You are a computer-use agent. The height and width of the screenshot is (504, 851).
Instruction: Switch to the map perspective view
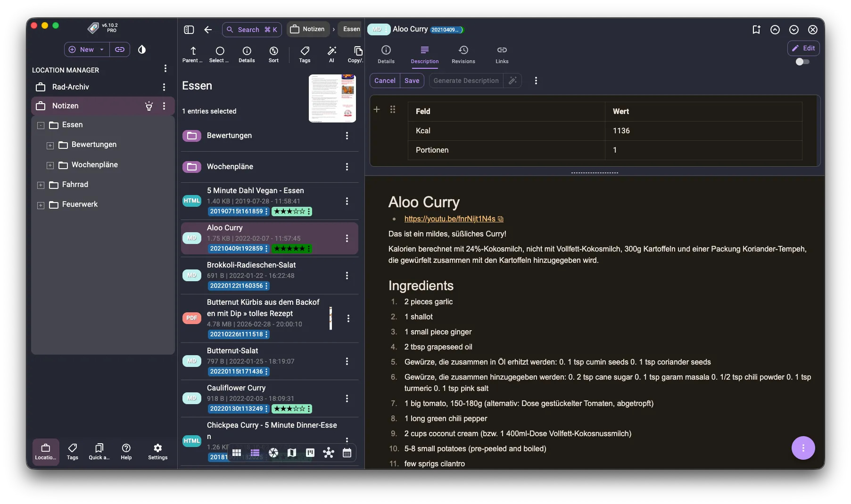292,453
